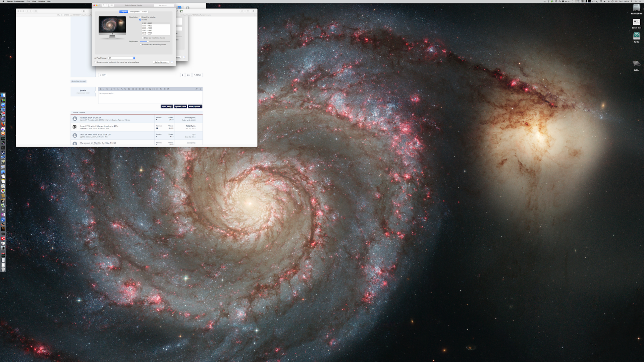Open Wi-Fi menu bar icon
The width and height of the screenshot is (644, 362).
click(601, 1)
